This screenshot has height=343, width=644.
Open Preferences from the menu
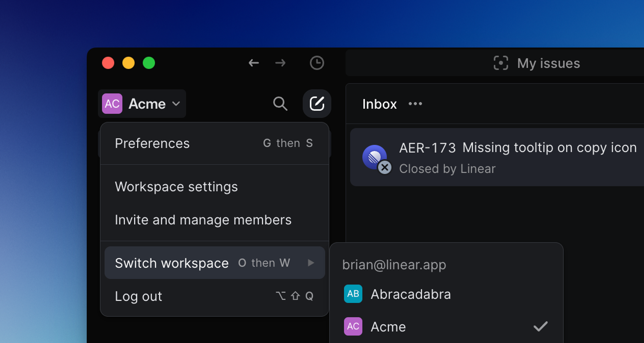[x=152, y=143]
